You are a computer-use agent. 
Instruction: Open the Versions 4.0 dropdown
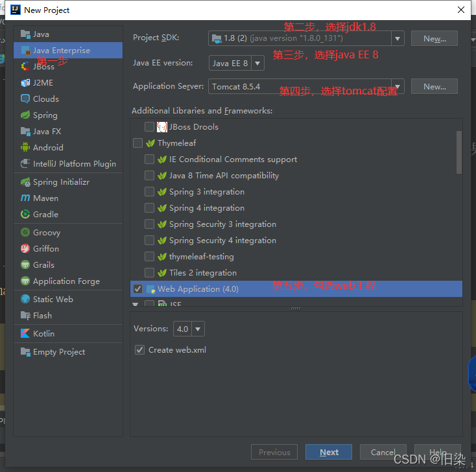coord(198,329)
